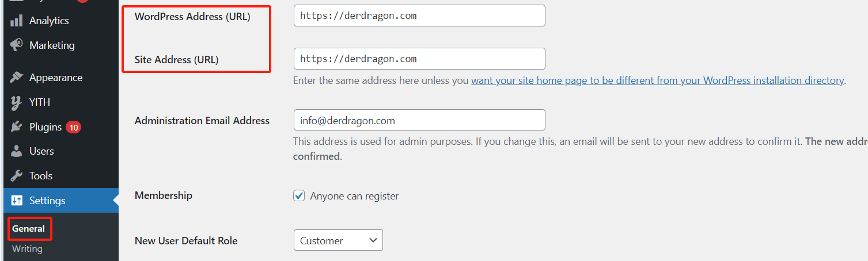Screen dimensions: 868x261
Task: Click the Plugins plug icon
Action: point(16,127)
